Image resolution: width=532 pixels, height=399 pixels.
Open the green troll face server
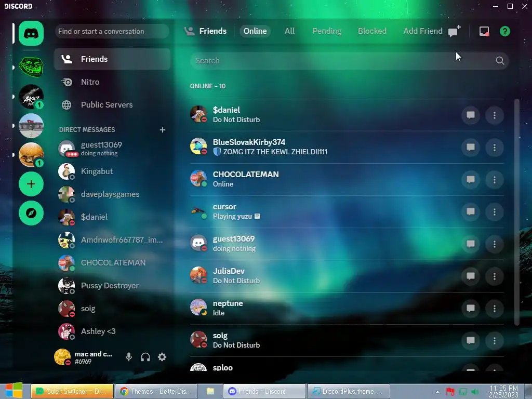coord(31,67)
